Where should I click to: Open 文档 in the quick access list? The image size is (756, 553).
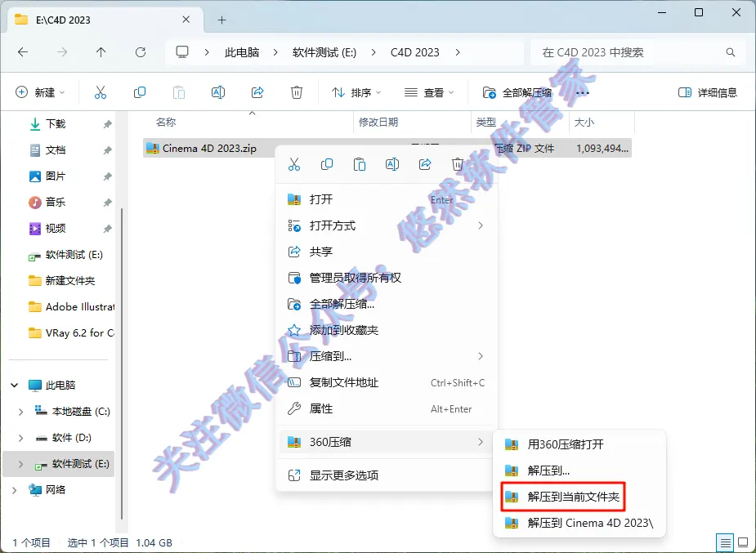click(56, 150)
